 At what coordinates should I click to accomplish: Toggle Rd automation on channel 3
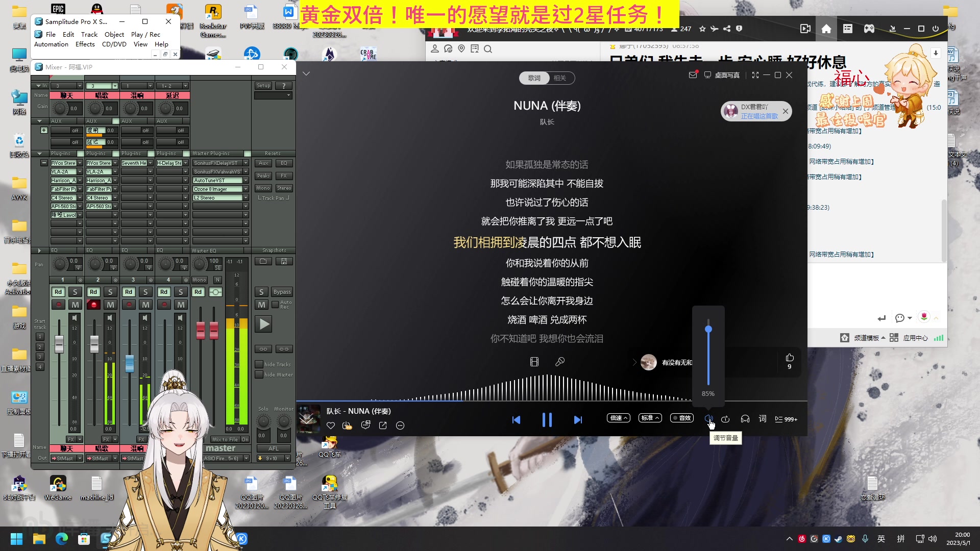point(129,292)
